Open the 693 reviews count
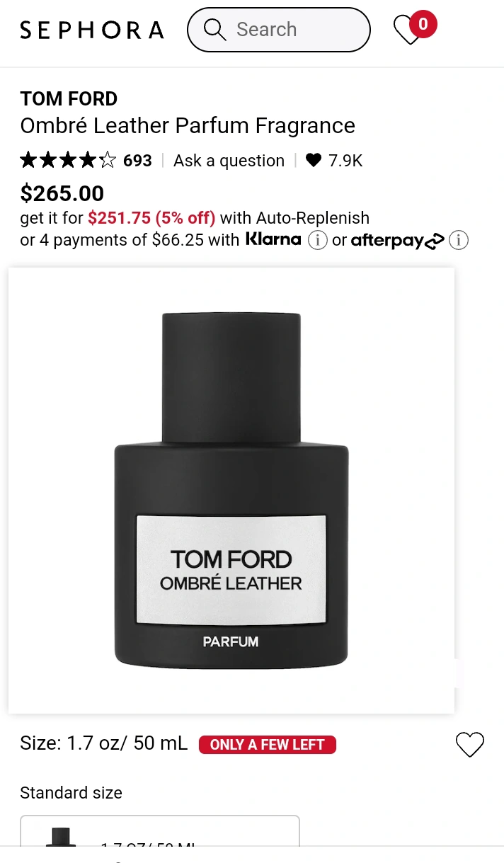 (x=137, y=161)
